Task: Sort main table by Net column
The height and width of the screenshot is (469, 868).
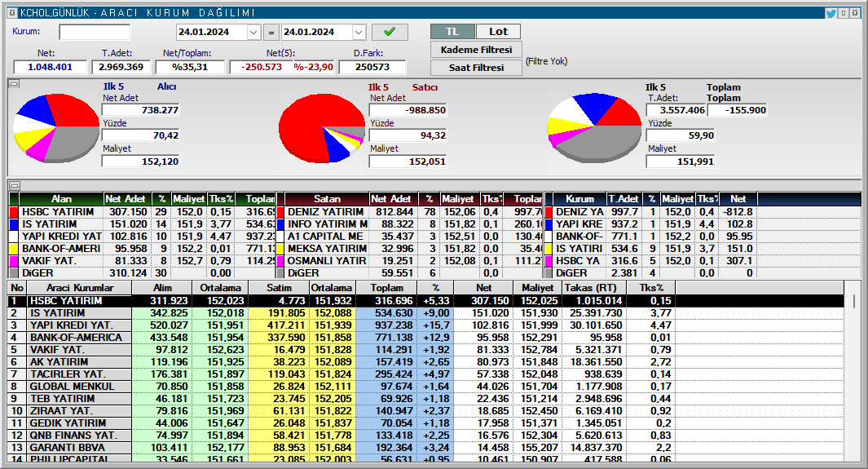Action: point(483,288)
